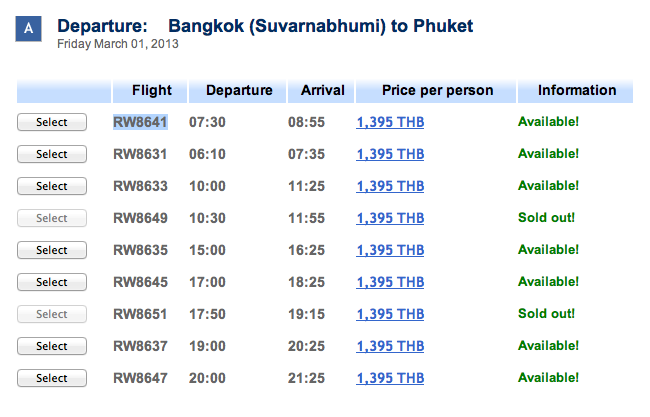
Task: Select flight RW8635 departing 15:00
Action: point(52,250)
